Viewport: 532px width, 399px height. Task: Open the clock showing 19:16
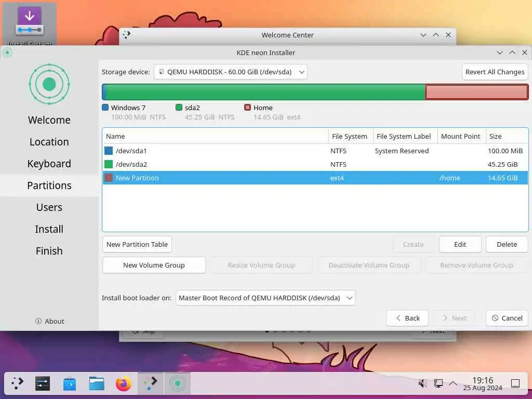point(483,383)
